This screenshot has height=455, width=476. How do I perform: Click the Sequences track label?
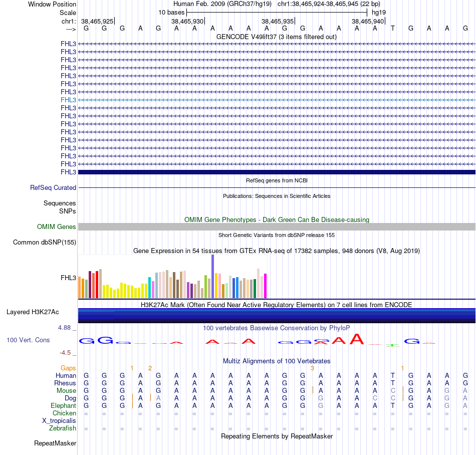click(60, 203)
